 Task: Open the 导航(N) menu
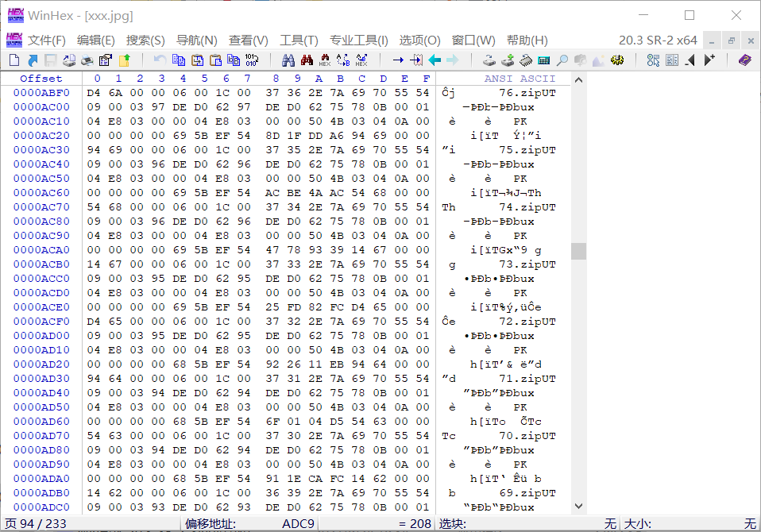(196, 40)
